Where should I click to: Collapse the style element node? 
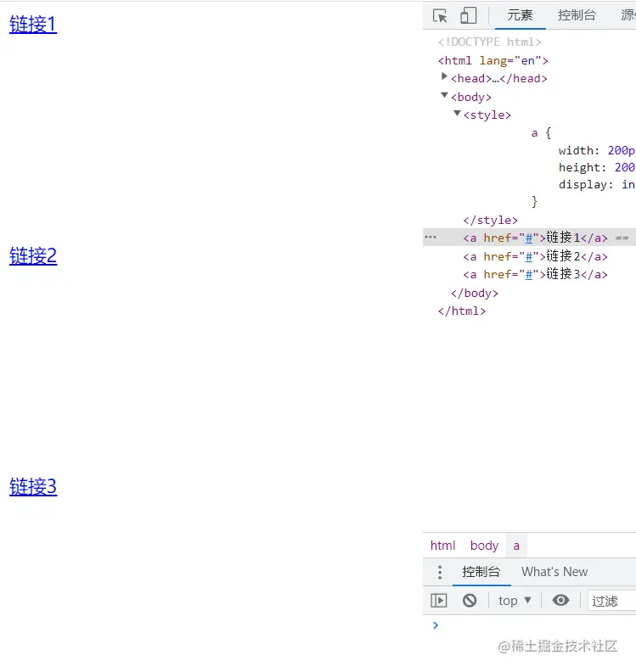click(457, 113)
